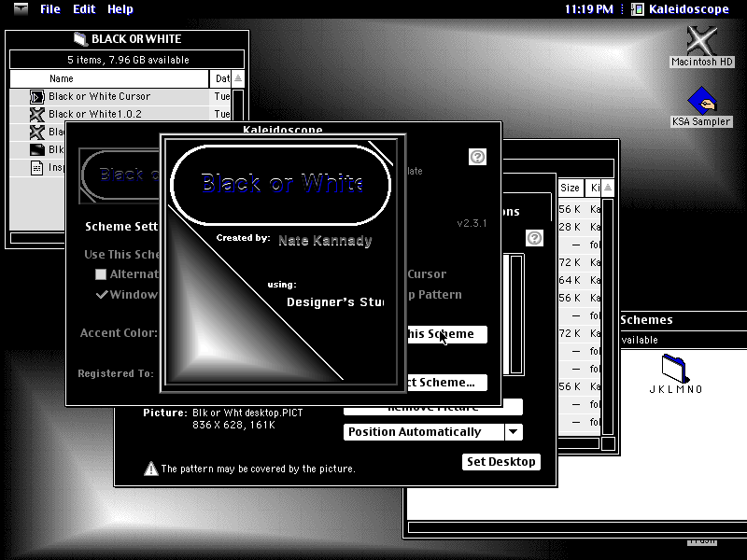Click the Select Scheme... button
The height and width of the screenshot is (560, 747).
point(447,383)
